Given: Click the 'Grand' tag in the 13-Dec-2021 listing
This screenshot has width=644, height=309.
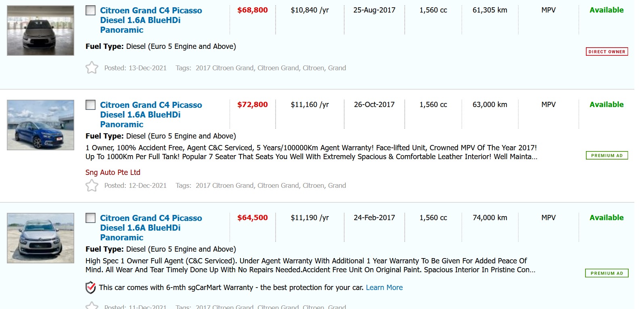Looking at the screenshot, I should [x=337, y=68].
